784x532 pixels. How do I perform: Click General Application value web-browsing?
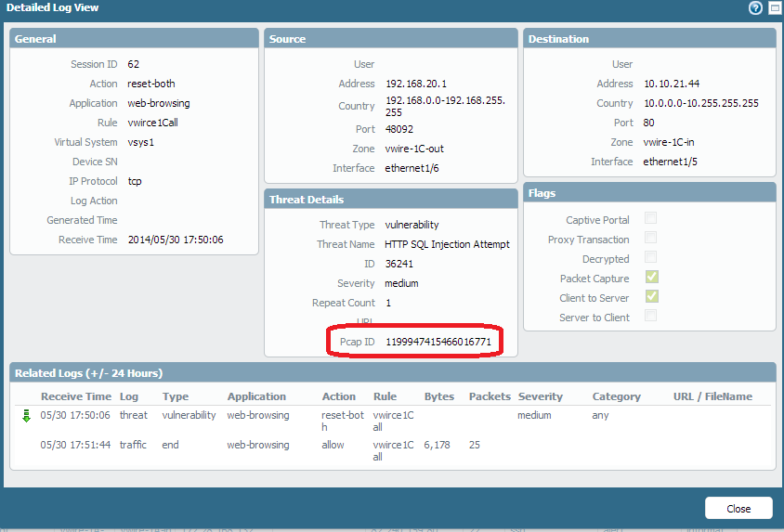(x=159, y=103)
